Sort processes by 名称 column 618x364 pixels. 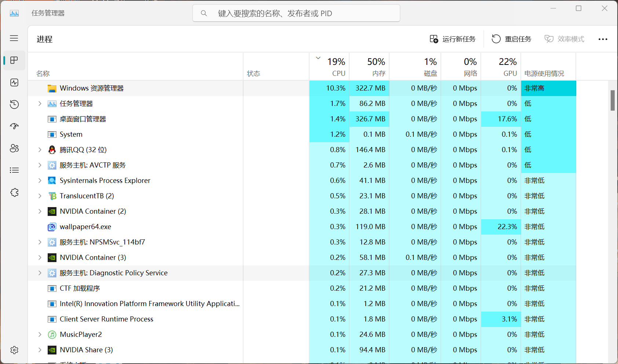pyautogui.click(x=135, y=66)
